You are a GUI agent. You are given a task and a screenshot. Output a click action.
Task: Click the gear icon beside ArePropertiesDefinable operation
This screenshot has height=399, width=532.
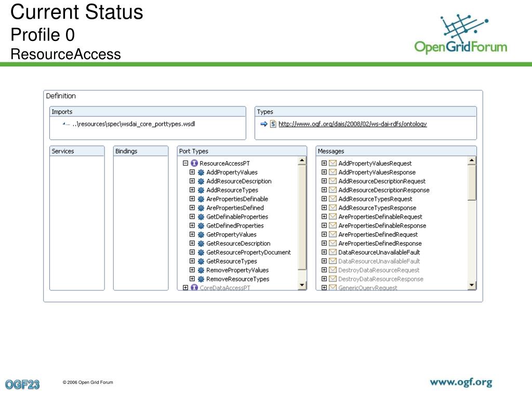(x=201, y=199)
